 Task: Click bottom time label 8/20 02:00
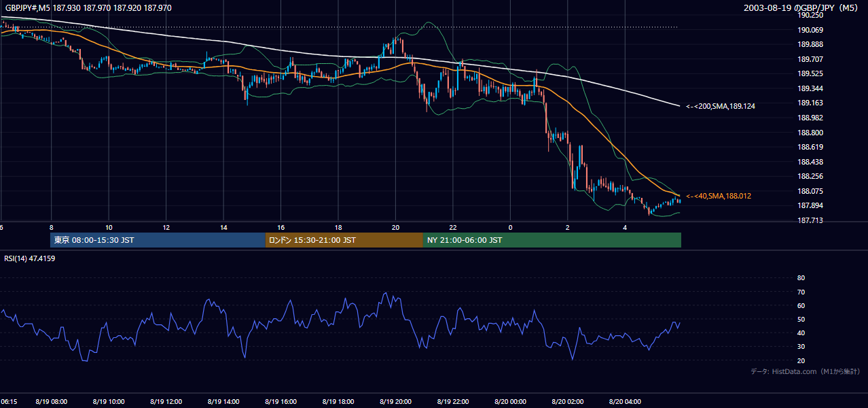tap(568, 402)
